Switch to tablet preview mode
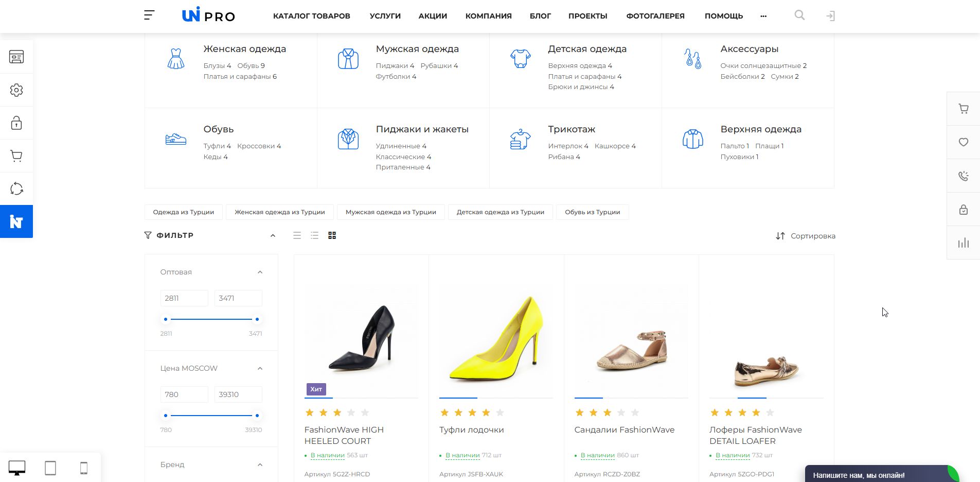This screenshot has height=482, width=980. [x=50, y=468]
